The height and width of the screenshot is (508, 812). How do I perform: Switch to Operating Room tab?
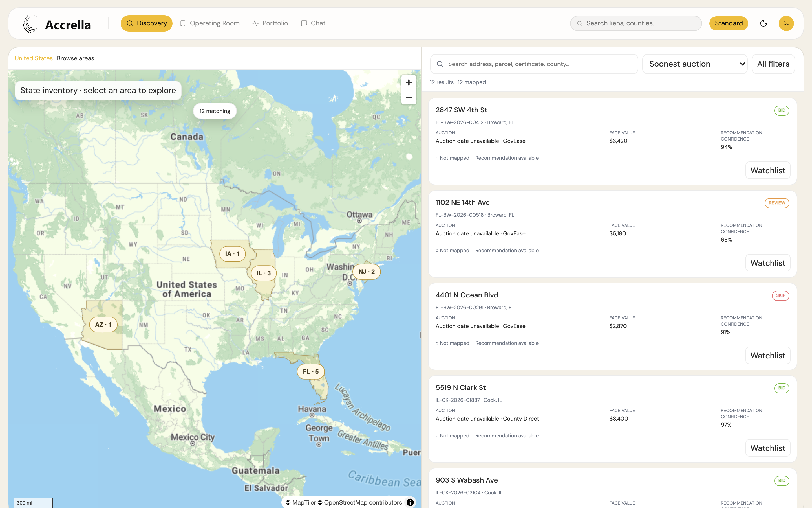click(x=210, y=23)
